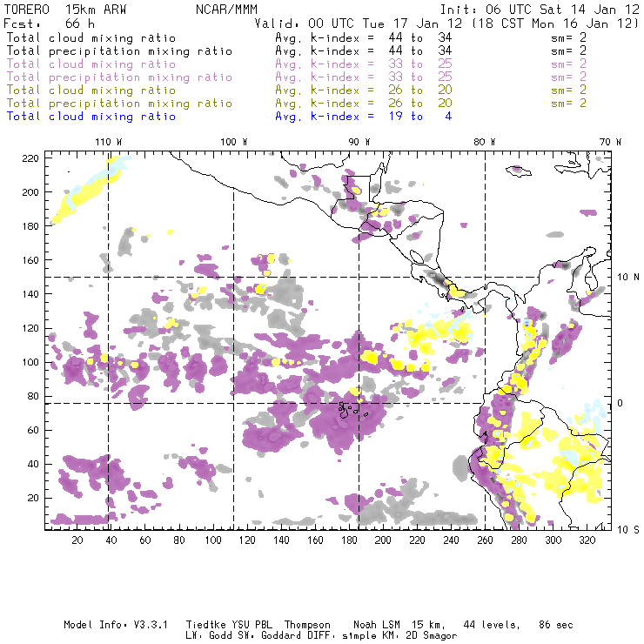Image resolution: width=644 pixels, height=644 pixels.
Task: Click the black "Total cloud mixing ratio" legend line
Action: pos(91,38)
